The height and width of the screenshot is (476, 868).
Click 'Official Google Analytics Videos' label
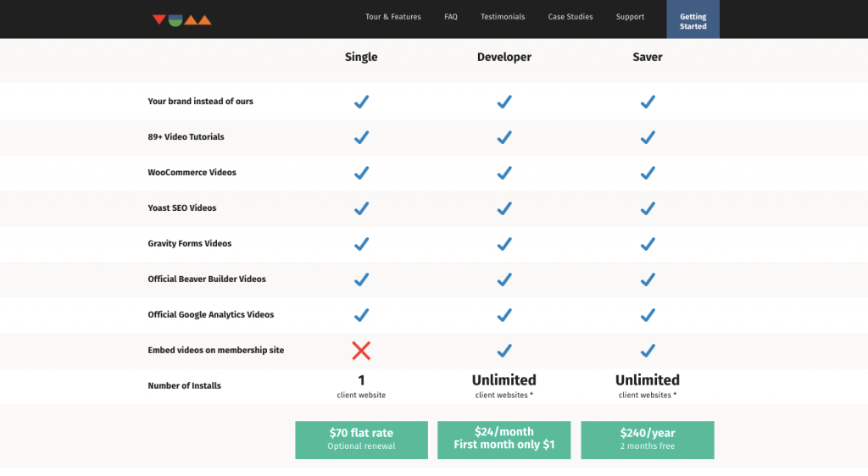(x=210, y=314)
